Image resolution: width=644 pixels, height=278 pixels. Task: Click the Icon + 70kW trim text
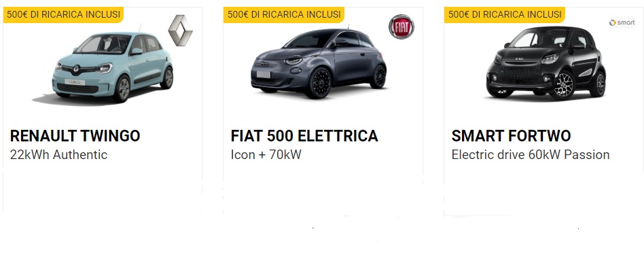point(266,155)
